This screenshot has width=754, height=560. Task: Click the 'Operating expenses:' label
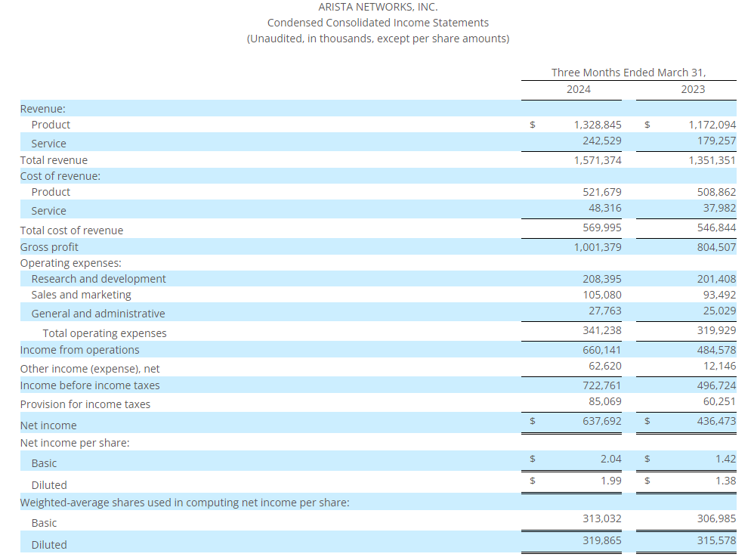tap(71, 263)
